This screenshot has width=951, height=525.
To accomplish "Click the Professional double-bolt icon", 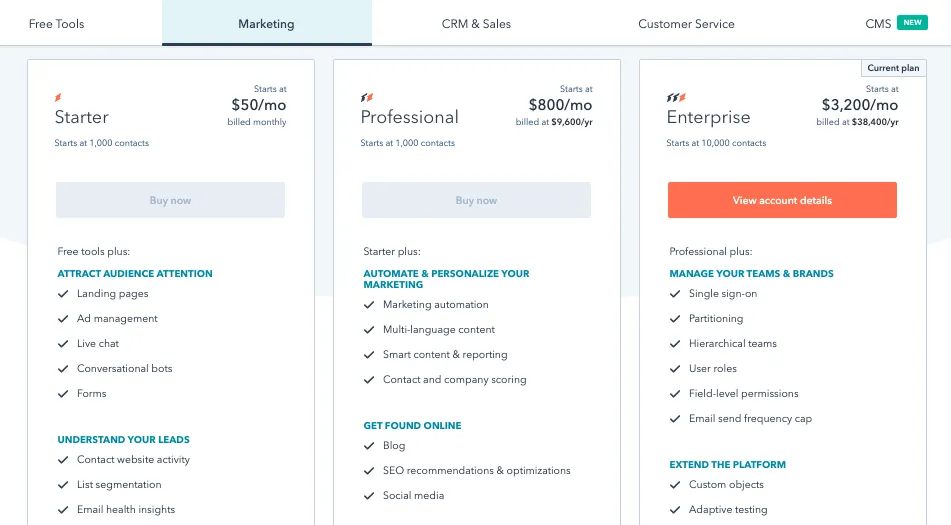I will pos(367,97).
